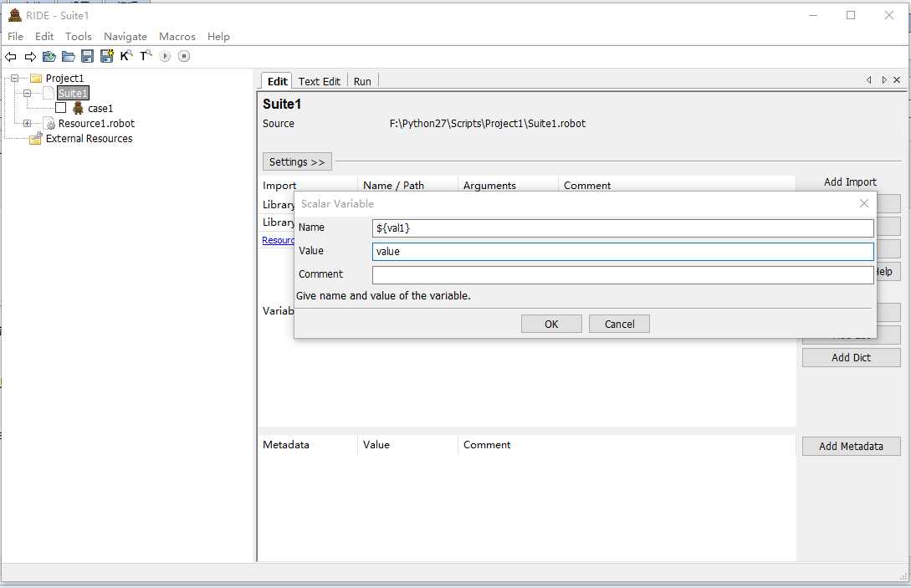This screenshot has height=588, width=911.
Task: Close the current editor tab with X
Action: (x=897, y=80)
